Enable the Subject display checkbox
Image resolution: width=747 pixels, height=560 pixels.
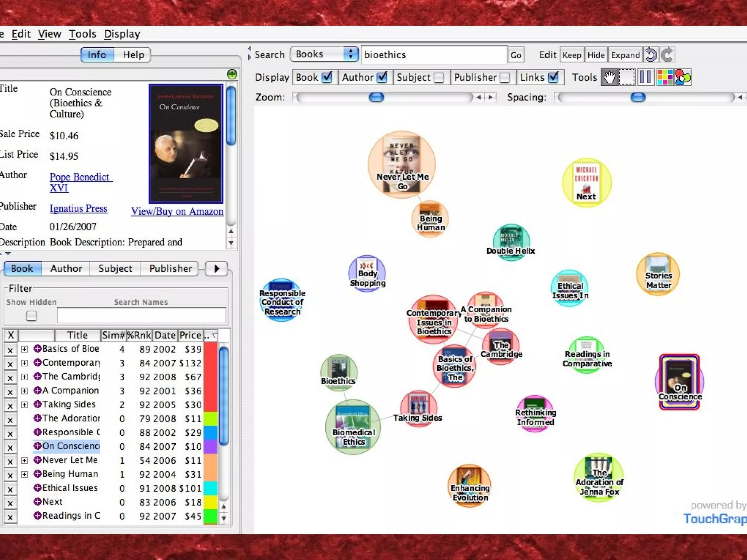(x=439, y=77)
